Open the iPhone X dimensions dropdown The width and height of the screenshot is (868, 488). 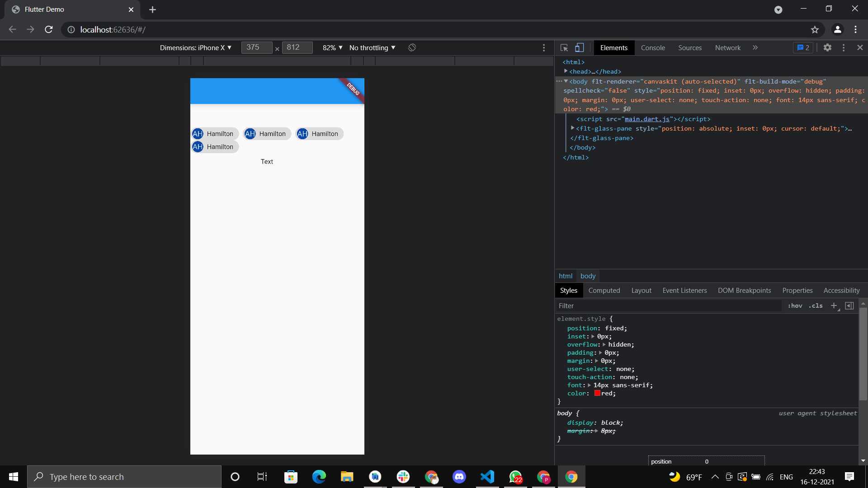pos(196,47)
